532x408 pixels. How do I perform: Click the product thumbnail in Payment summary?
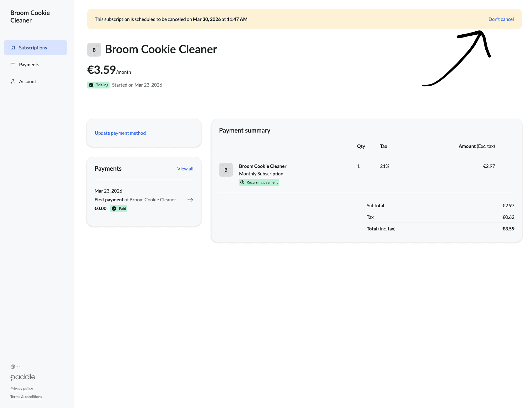(226, 170)
